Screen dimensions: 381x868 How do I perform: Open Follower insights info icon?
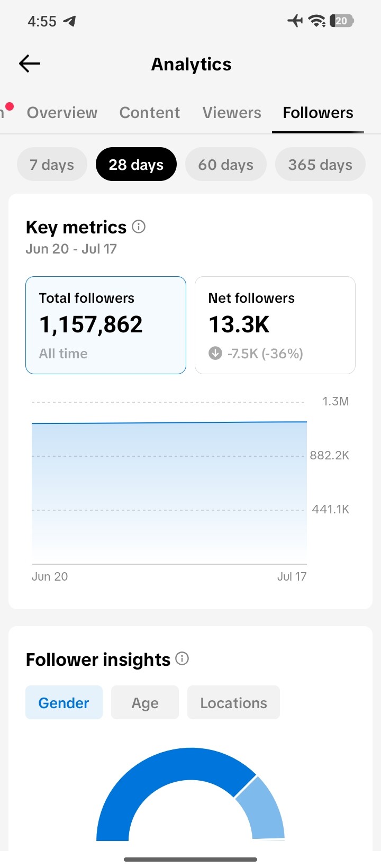click(x=182, y=658)
